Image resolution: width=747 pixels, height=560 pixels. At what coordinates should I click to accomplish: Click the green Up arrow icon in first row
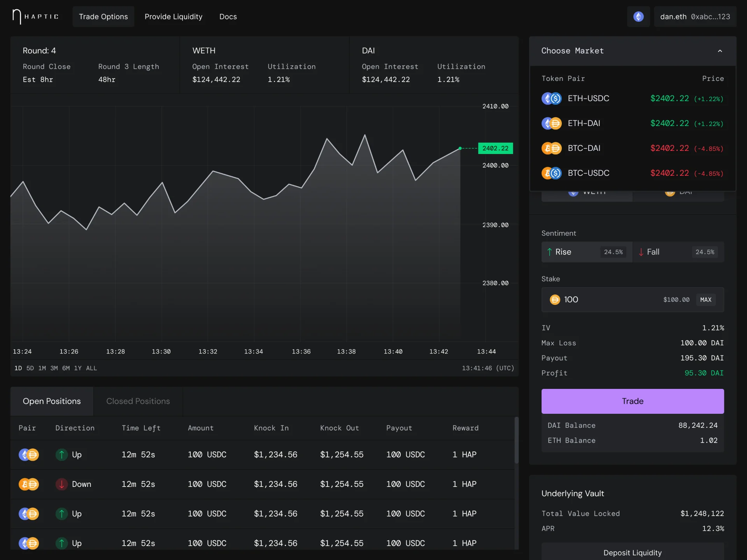click(x=61, y=455)
